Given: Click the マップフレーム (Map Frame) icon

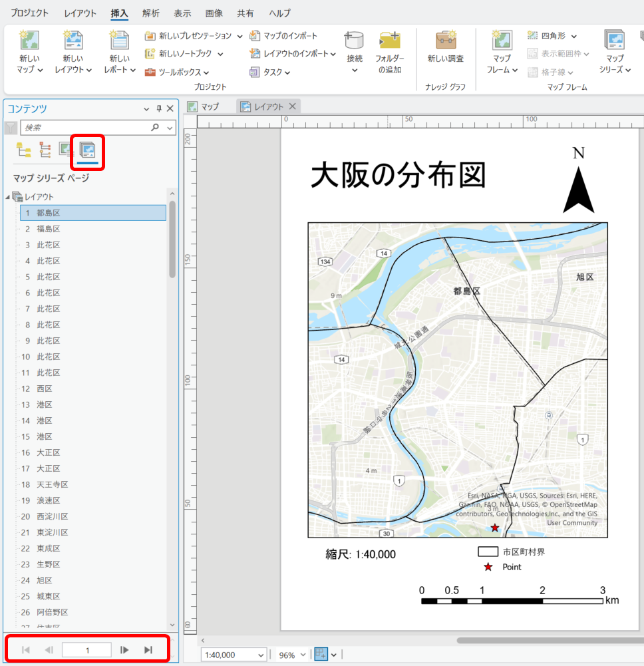Looking at the screenshot, I should [502, 41].
